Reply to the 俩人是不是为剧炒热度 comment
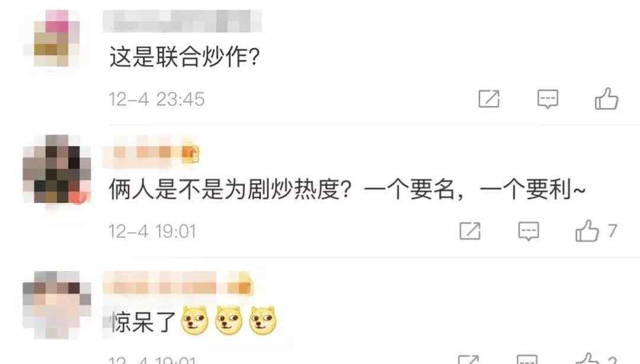 (x=529, y=231)
